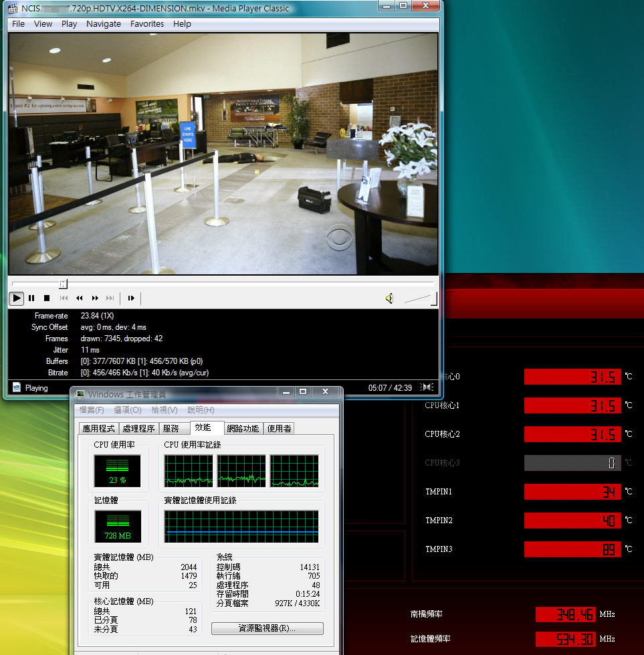Click the TMPIN2 temperature value 40
The height and width of the screenshot is (655, 644).
[x=572, y=521]
